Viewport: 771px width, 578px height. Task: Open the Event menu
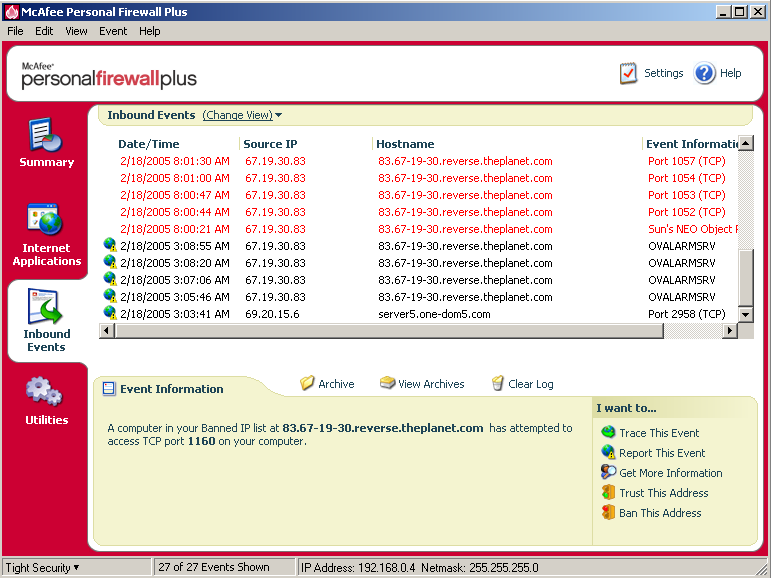113,31
